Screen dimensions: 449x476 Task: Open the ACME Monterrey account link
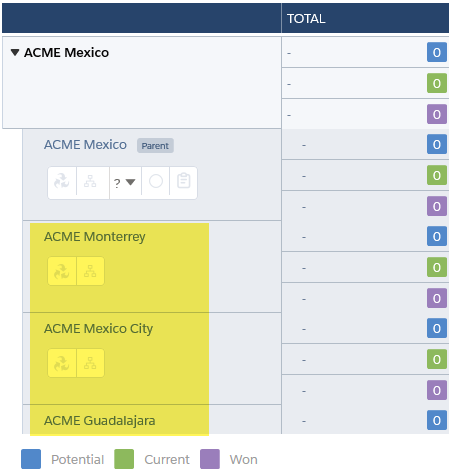point(95,237)
